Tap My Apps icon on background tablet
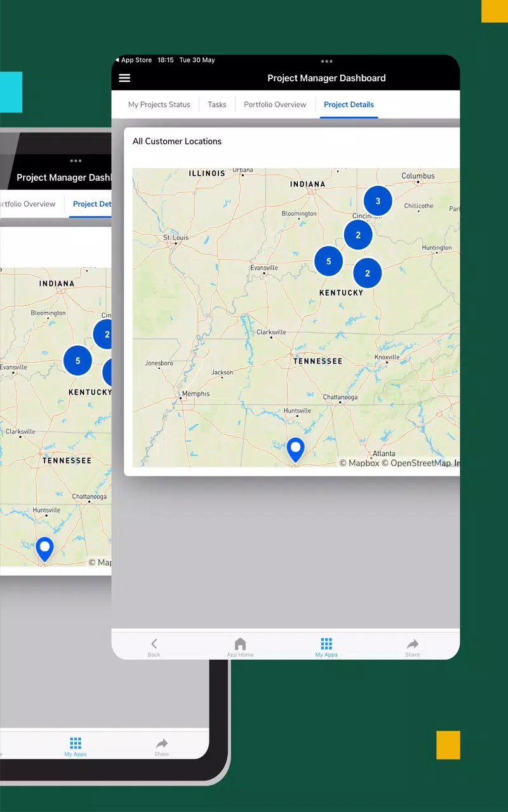This screenshot has width=508, height=812. click(76, 747)
